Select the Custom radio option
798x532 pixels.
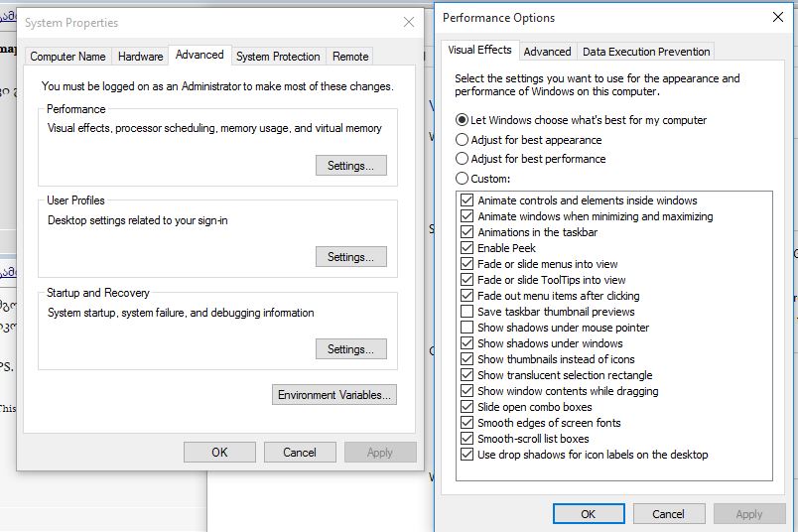click(463, 179)
